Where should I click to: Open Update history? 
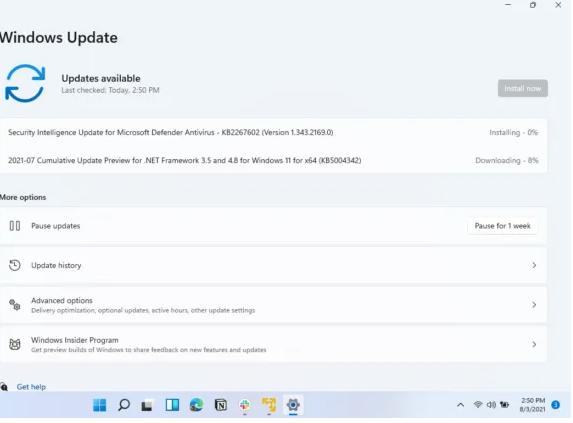pyautogui.click(x=273, y=265)
